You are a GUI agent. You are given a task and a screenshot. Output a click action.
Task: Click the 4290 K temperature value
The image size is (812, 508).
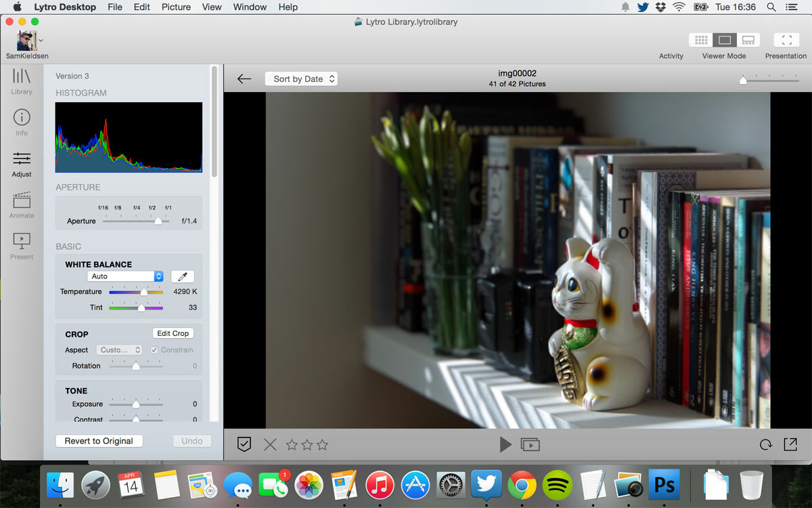pyautogui.click(x=185, y=292)
